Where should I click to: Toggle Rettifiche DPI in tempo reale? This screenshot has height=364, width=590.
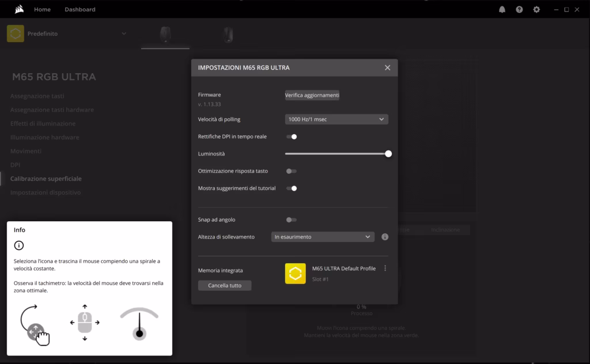click(x=292, y=136)
